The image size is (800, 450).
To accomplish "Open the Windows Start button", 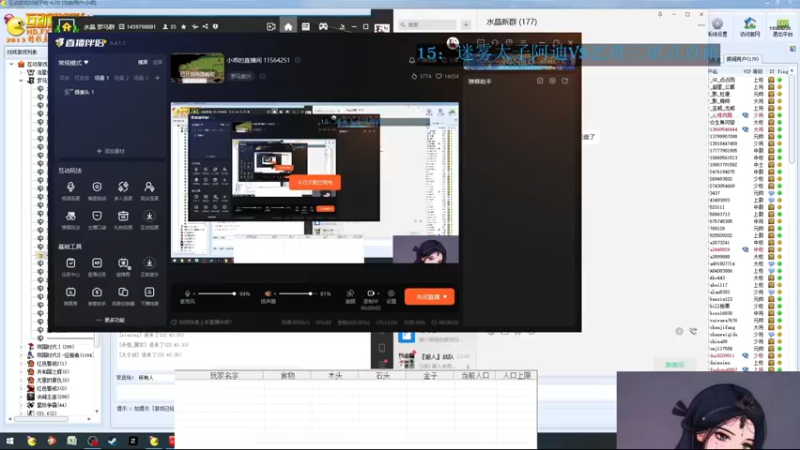I will coord(10,441).
